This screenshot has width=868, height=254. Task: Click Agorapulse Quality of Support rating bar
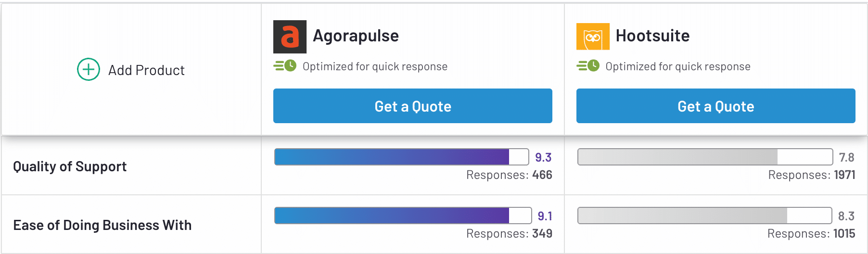click(401, 157)
